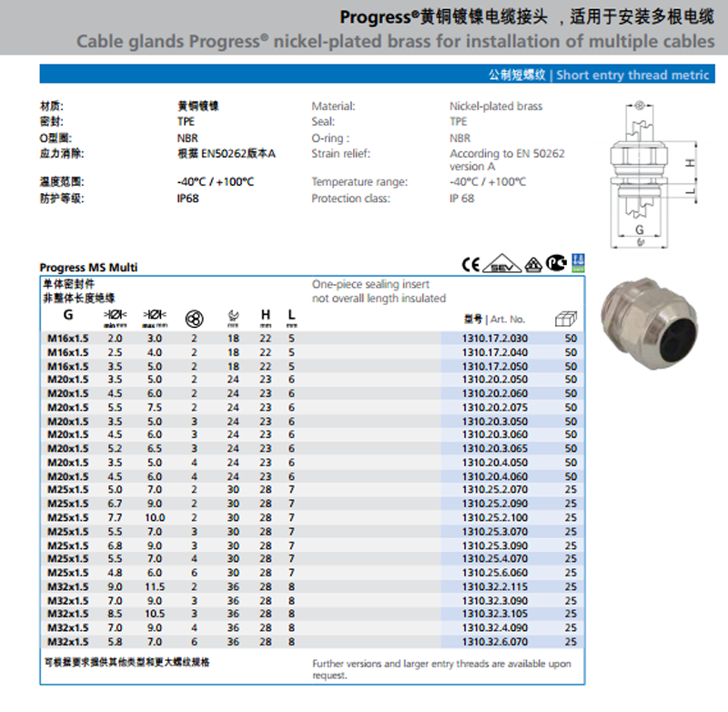
Task: Click the CE certification mark
Action: (x=470, y=265)
